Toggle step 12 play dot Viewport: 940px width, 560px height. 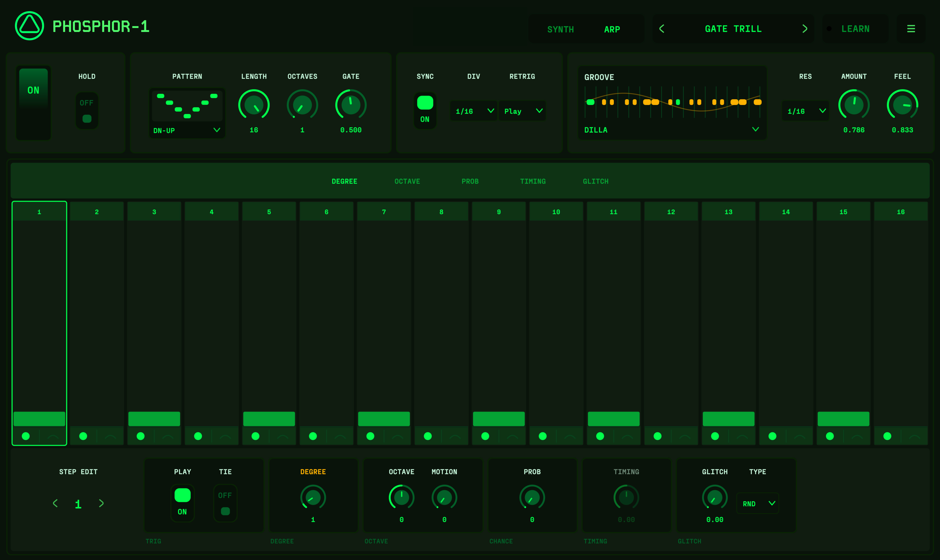click(657, 436)
